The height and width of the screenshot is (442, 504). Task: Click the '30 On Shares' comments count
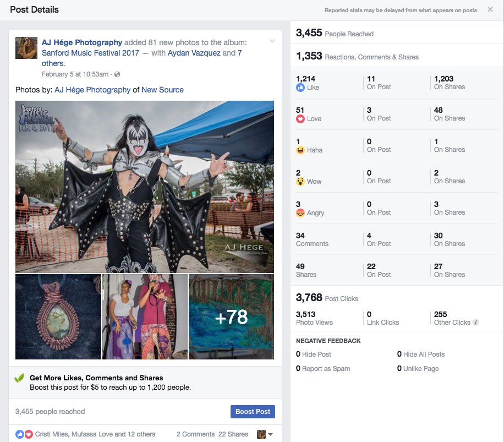click(x=450, y=240)
